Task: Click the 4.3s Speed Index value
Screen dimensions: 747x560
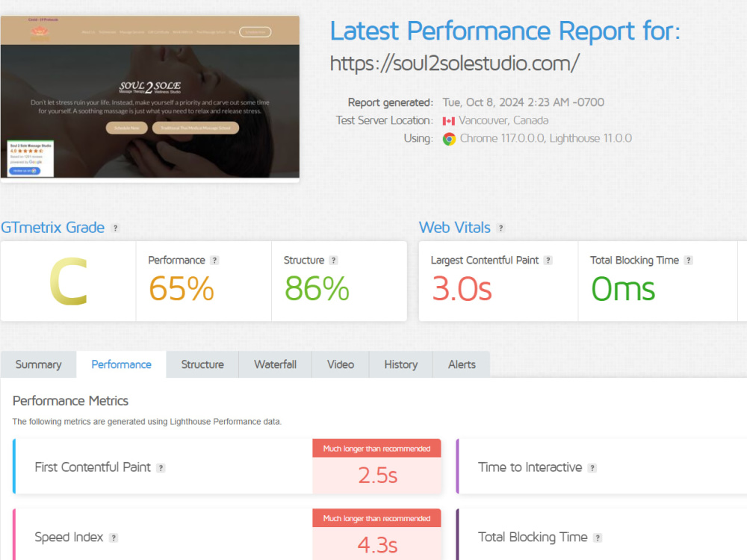Action: pos(377,545)
